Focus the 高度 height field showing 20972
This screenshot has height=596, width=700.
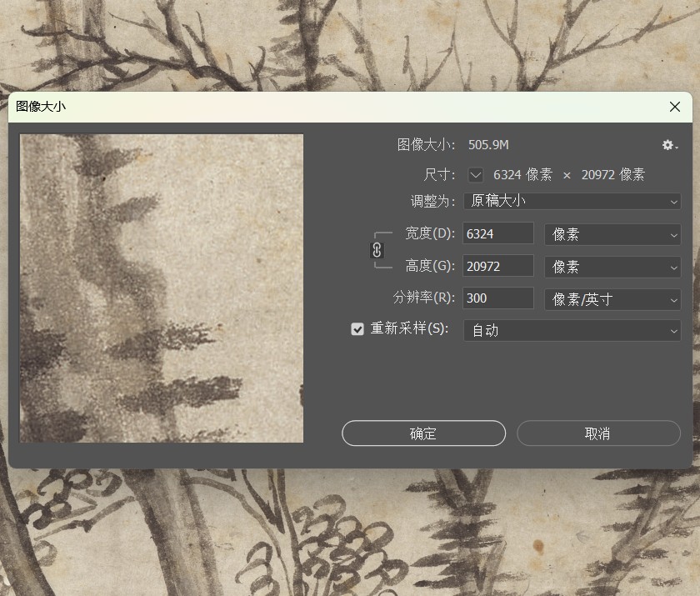(x=498, y=266)
